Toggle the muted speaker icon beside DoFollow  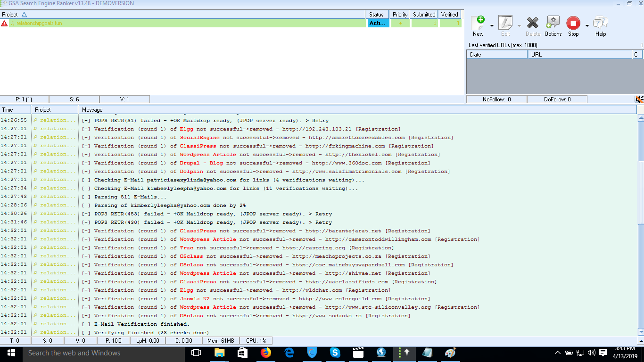click(639, 99)
